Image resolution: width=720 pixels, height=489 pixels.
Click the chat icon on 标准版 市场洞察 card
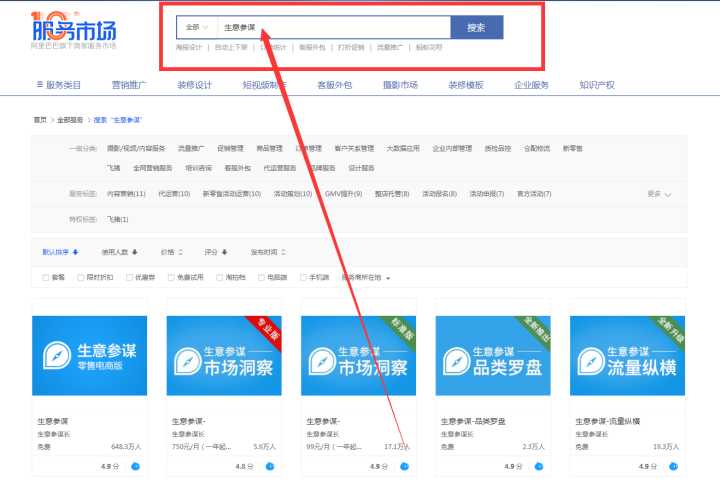(404, 466)
